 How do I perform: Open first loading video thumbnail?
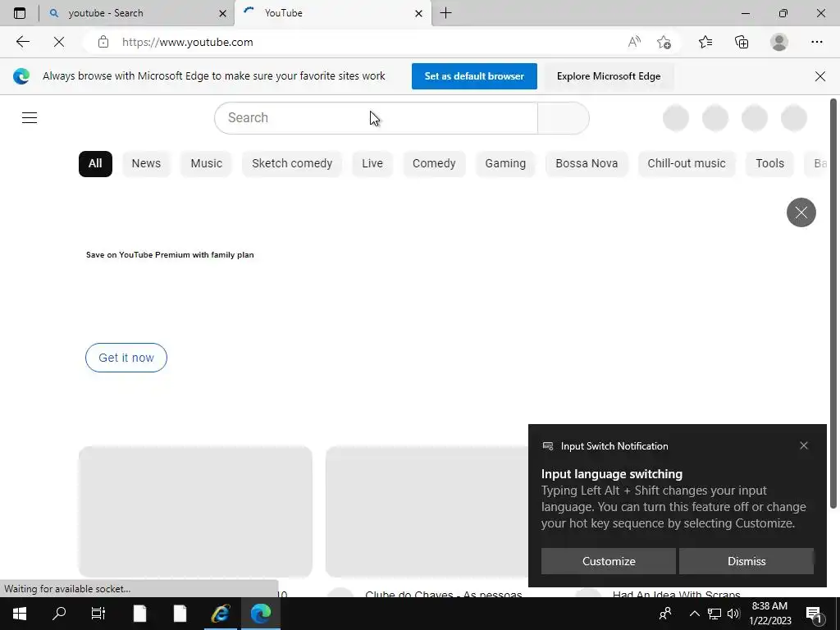point(195,512)
